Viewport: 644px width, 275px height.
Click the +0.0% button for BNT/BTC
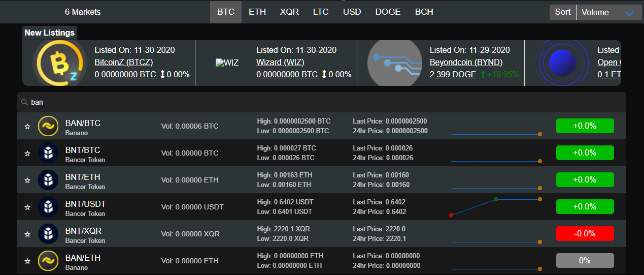tap(585, 152)
